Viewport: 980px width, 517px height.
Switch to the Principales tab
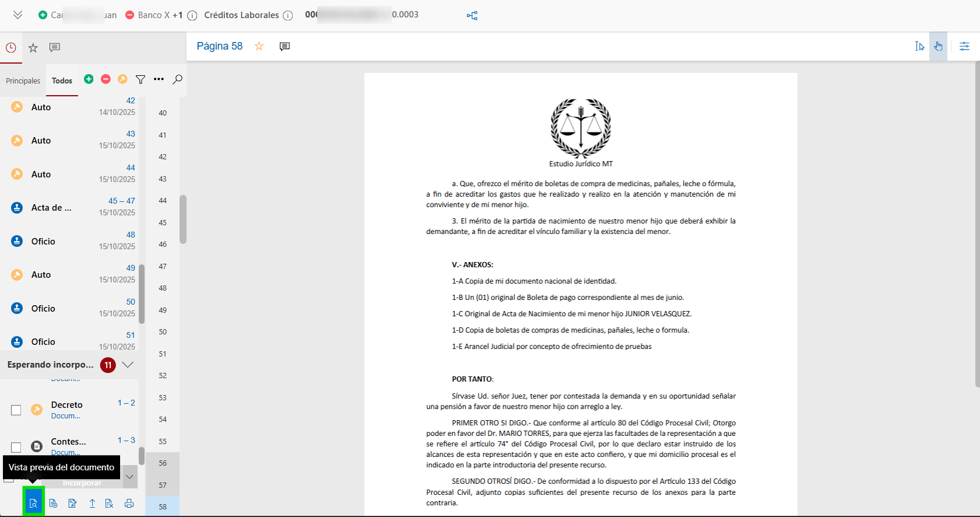coord(23,81)
